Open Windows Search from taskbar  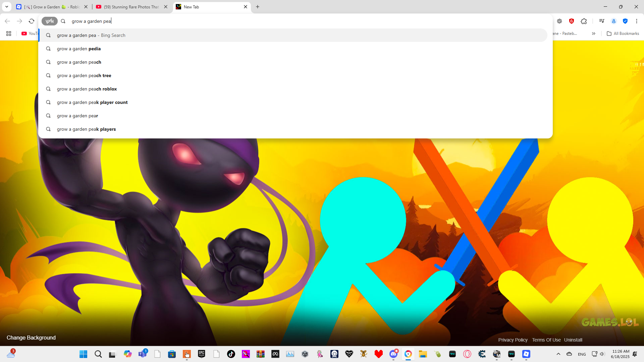pos(98,354)
